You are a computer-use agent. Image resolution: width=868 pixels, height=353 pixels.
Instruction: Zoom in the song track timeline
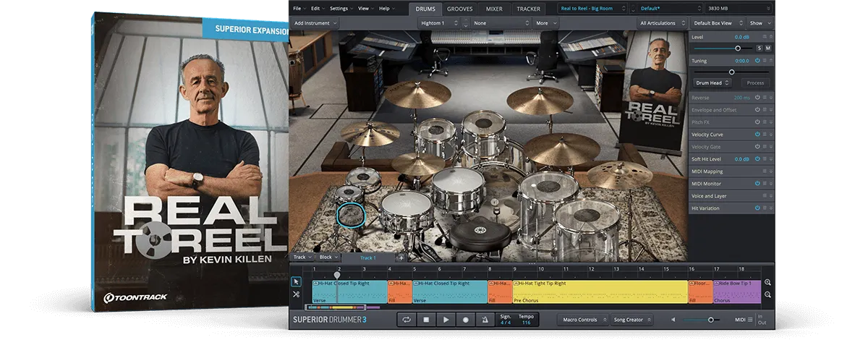(767, 282)
